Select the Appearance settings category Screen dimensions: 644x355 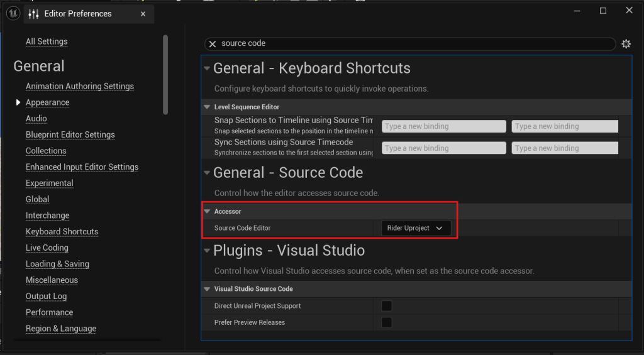pos(47,102)
